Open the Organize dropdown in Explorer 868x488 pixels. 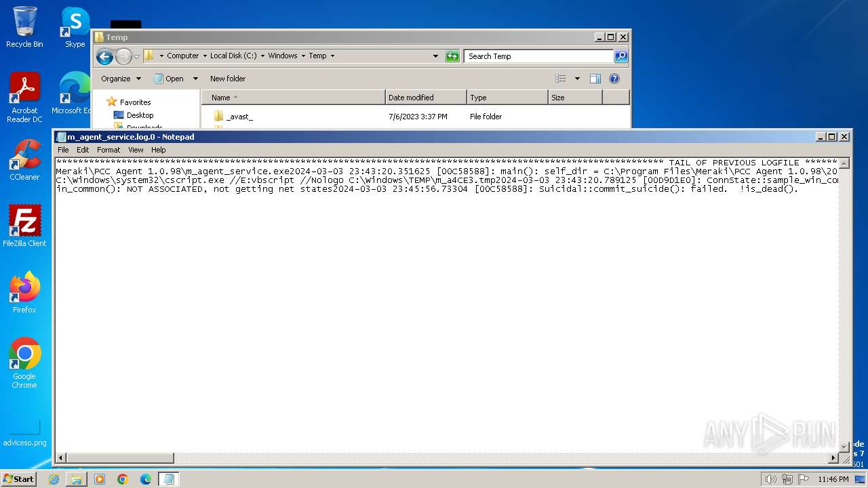121,79
